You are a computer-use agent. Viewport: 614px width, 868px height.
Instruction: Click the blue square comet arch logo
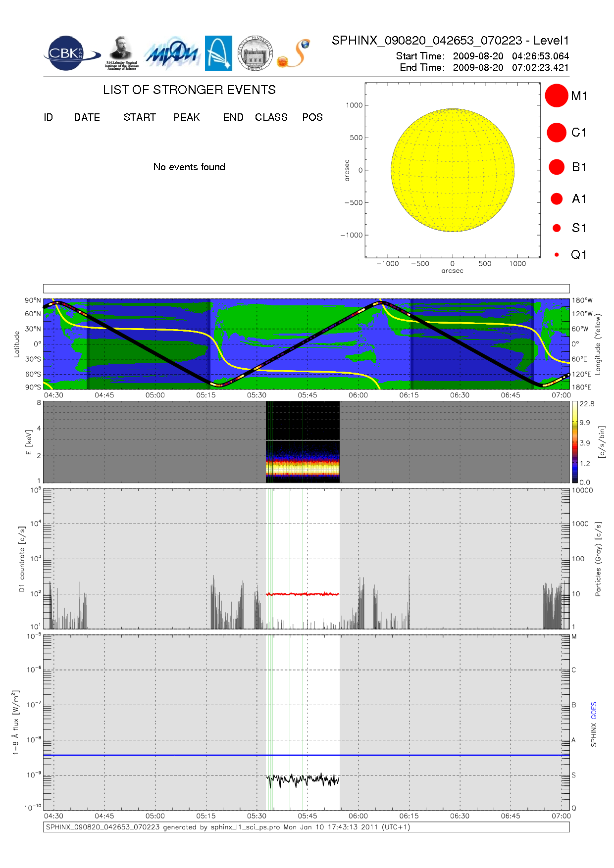click(x=218, y=53)
